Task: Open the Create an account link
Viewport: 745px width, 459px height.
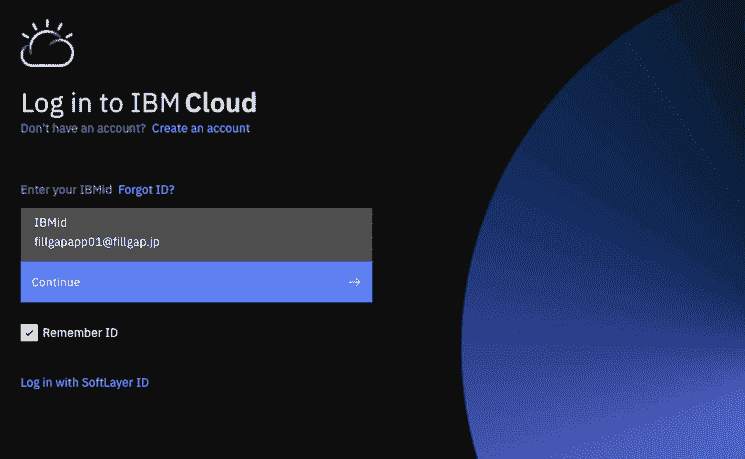Action: pyautogui.click(x=201, y=128)
